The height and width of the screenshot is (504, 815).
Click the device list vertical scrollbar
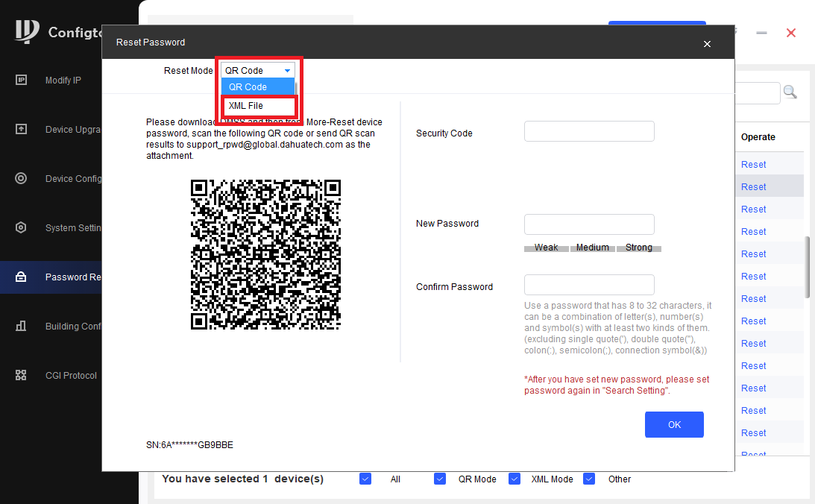(x=808, y=267)
